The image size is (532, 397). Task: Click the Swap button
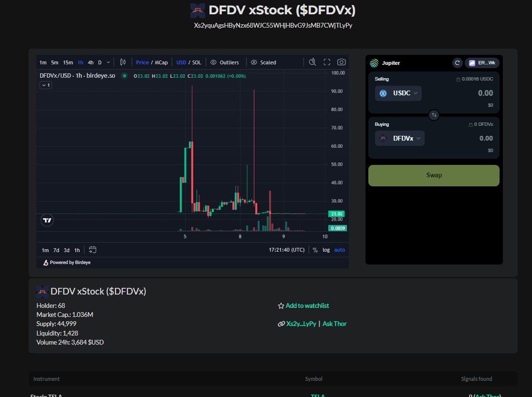coord(433,175)
